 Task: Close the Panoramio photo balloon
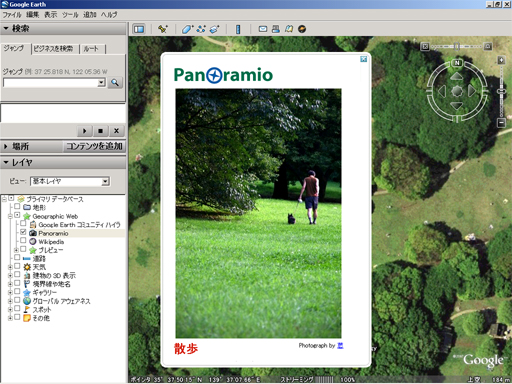click(x=363, y=59)
